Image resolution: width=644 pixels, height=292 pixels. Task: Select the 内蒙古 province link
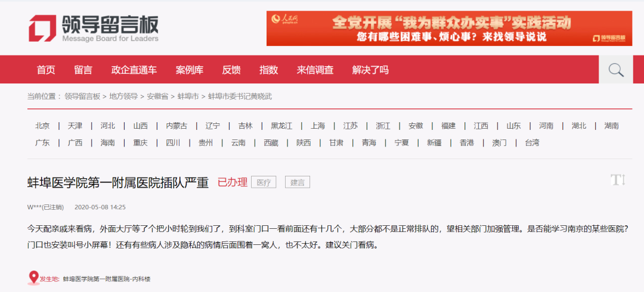(177, 126)
